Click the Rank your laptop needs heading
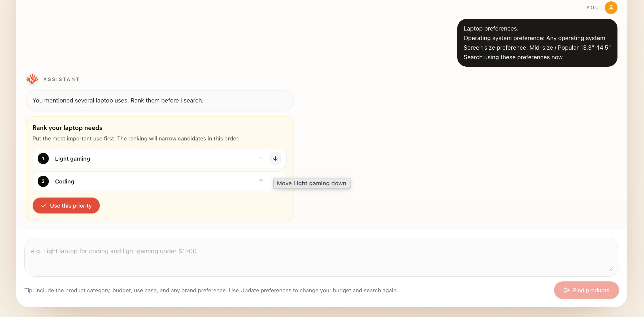Image resolution: width=644 pixels, height=317 pixels. click(x=67, y=128)
